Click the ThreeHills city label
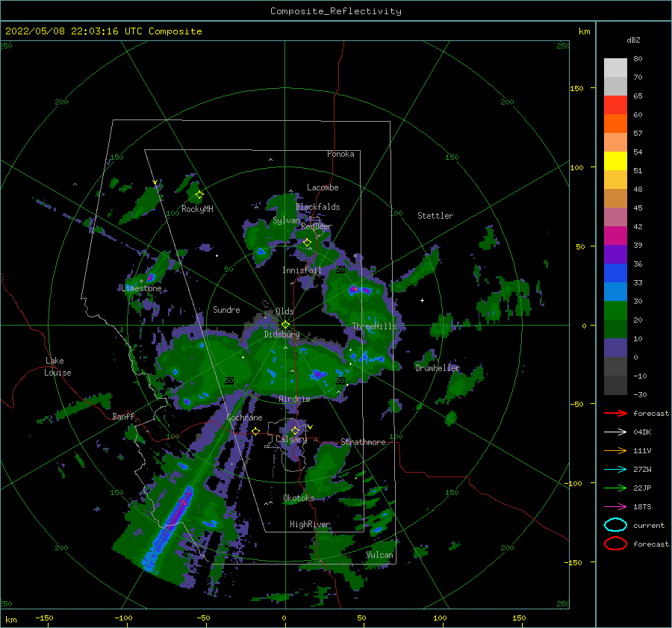 (374, 326)
